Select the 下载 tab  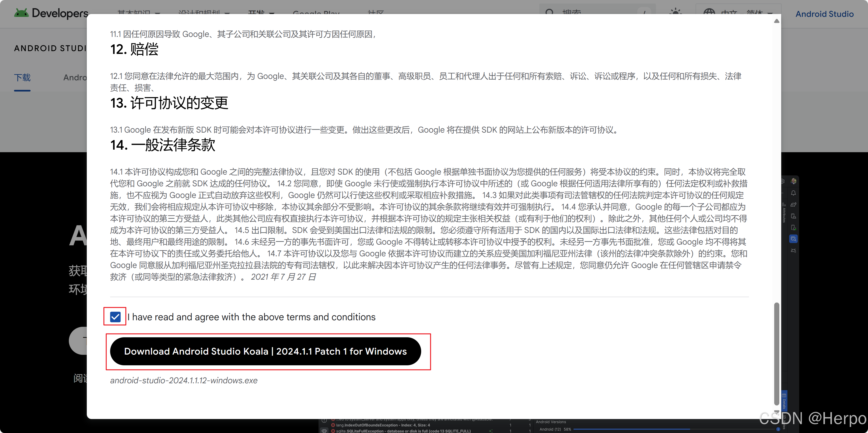22,77
